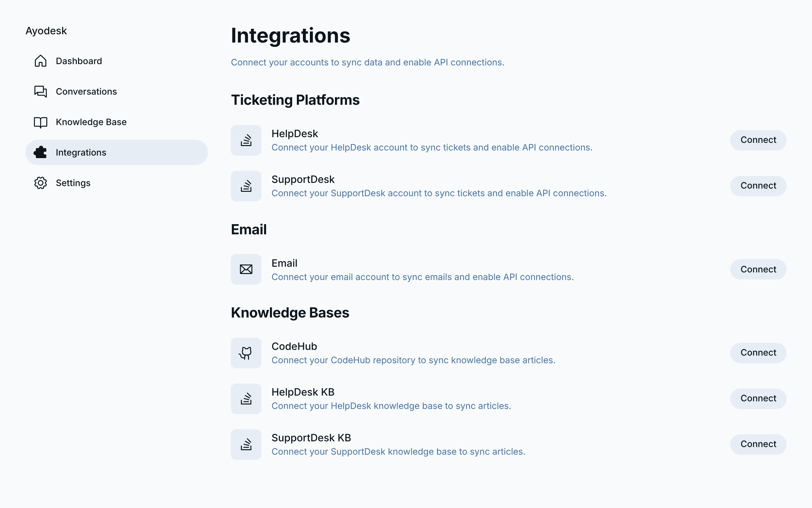This screenshot has height=508, width=812.
Task: Click the Integrations puzzle piece icon
Action: click(x=41, y=152)
